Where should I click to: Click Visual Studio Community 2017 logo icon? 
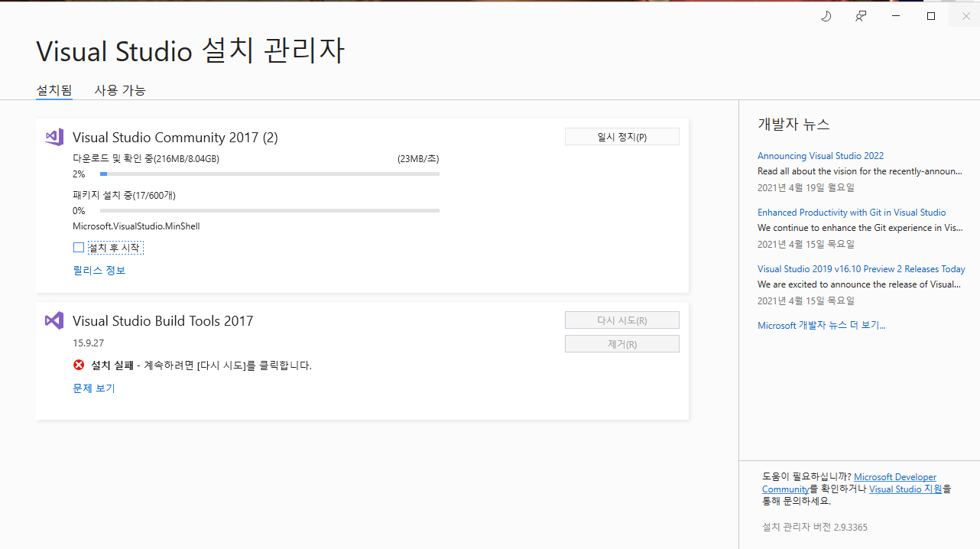click(x=54, y=137)
